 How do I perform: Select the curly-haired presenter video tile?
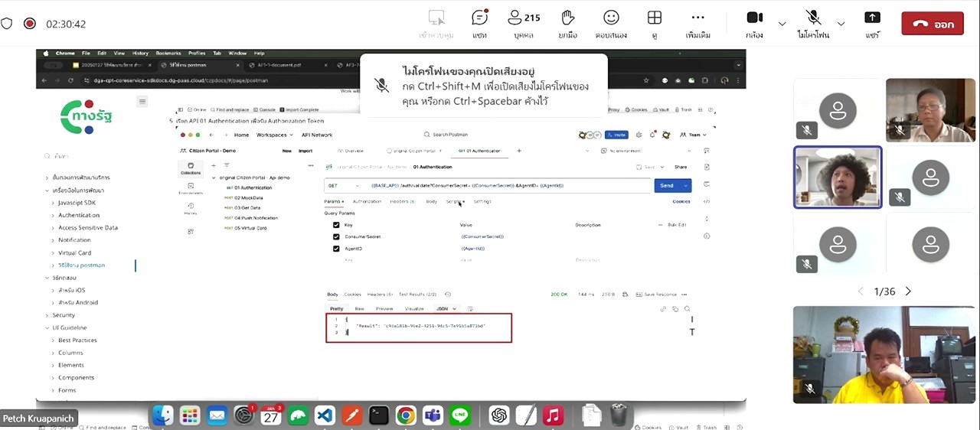coord(838,177)
